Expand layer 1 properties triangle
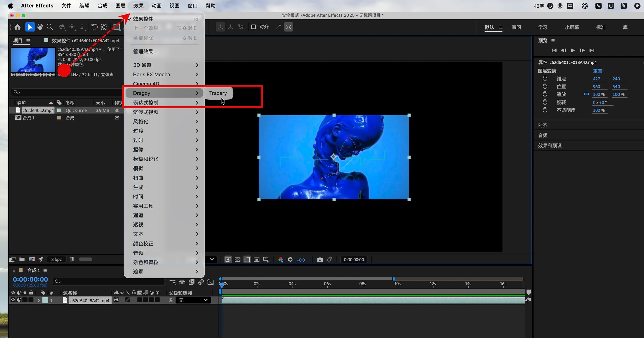This screenshot has width=644, height=338. [38, 300]
